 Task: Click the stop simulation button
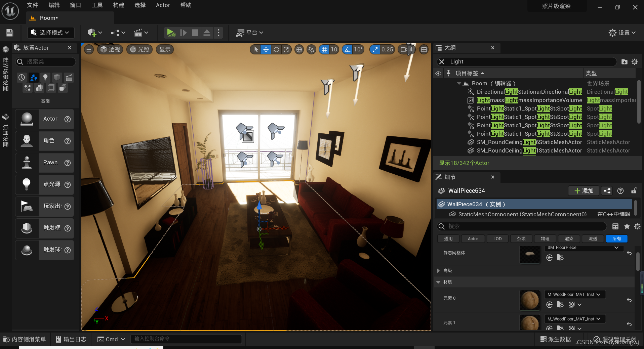[195, 33]
